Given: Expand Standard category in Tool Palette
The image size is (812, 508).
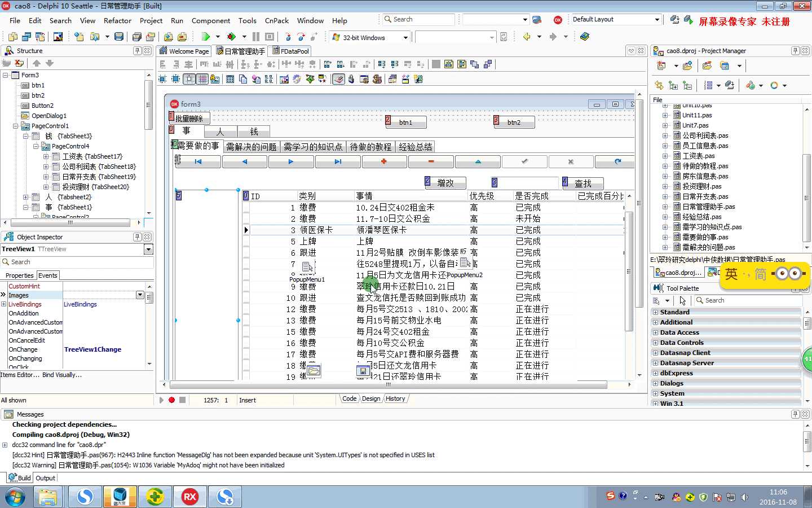Looking at the screenshot, I should pos(655,312).
